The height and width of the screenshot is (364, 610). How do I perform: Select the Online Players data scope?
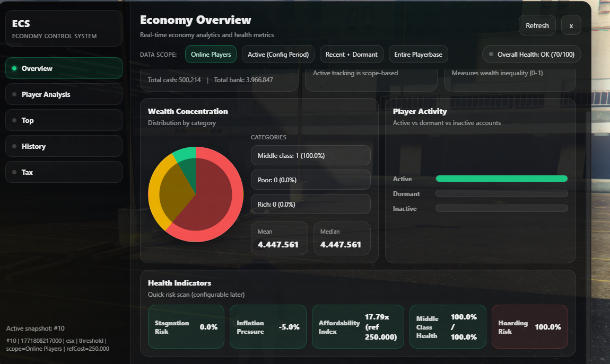pyautogui.click(x=211, y=55)
